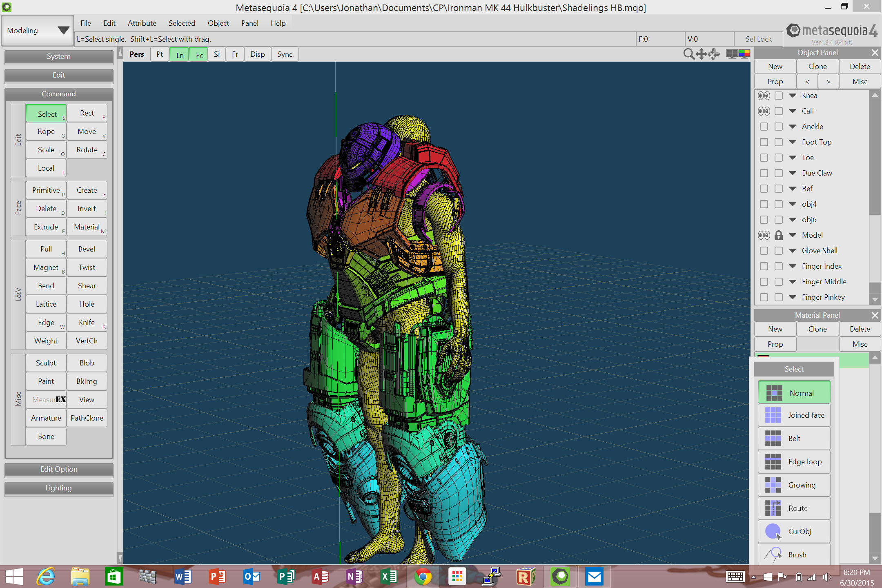The width and height of the screenshot is (882, 588).
Task: Choose the CurObj selection mode
Action: click(x=794, y=532)
